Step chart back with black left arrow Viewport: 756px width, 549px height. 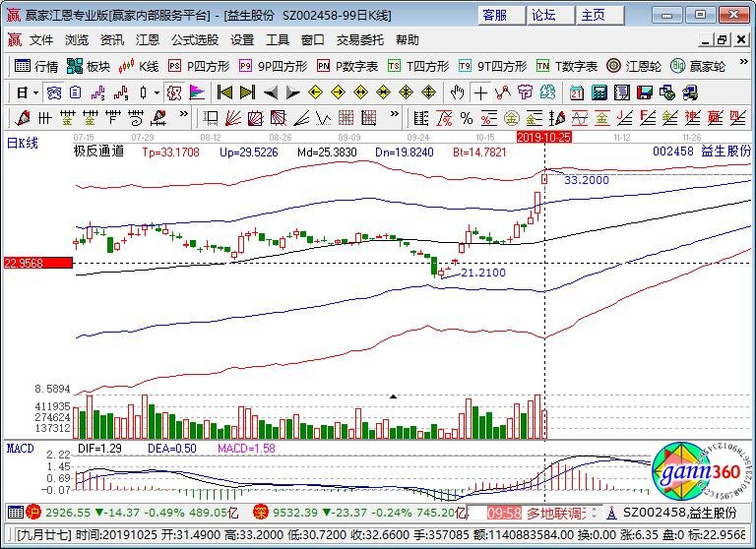pyautogui.click(x=270, y=92)
